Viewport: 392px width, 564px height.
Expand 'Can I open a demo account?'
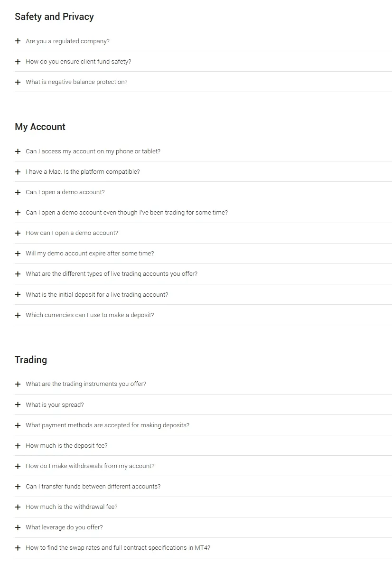point(203,192)
